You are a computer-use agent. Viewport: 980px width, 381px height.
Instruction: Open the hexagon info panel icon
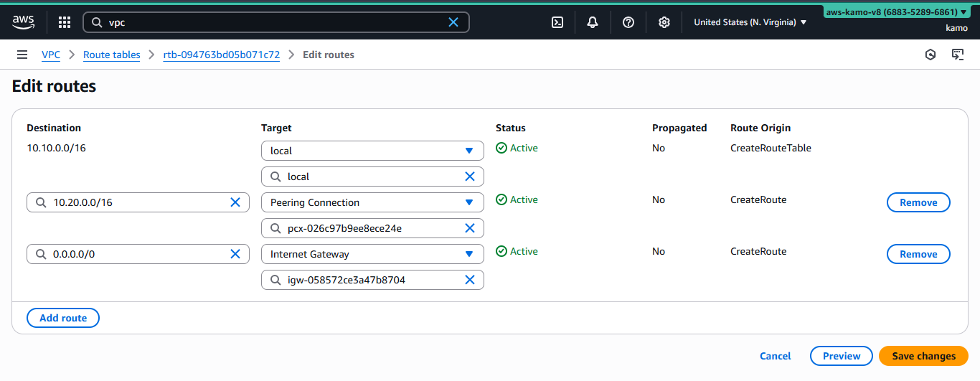(930, 55)
